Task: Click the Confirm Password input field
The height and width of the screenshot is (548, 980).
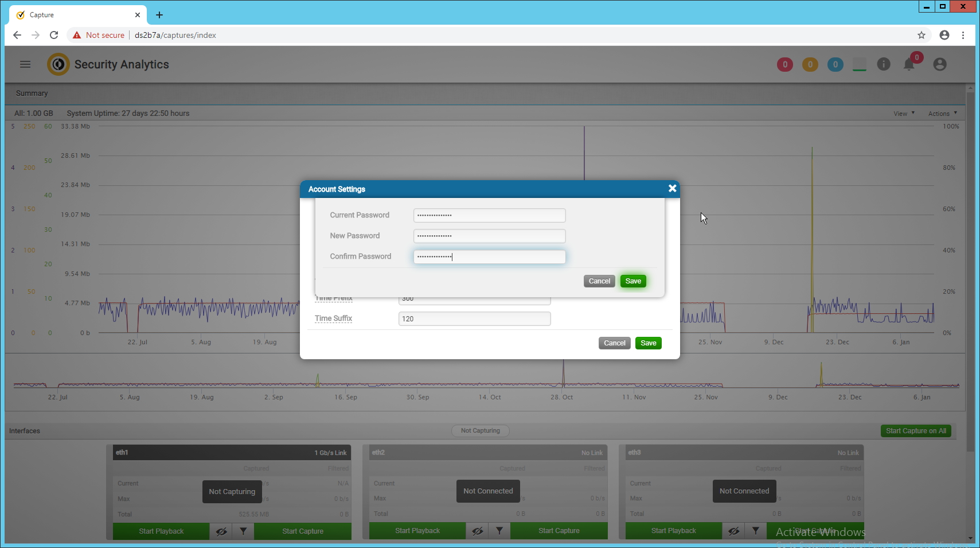Action: [489, 257]
